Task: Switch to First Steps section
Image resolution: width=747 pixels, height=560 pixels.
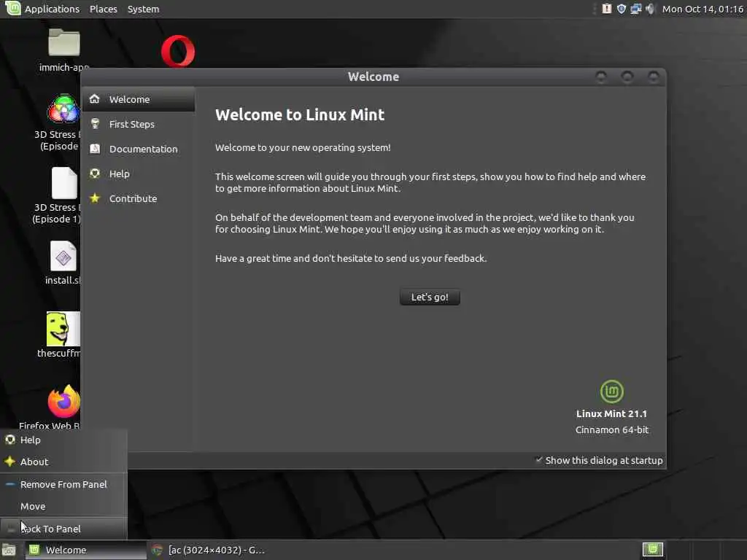Action: [x=139, y=124]
